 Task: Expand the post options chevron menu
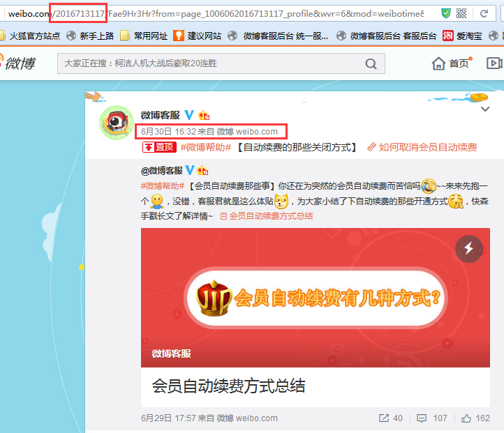(x=485, y=109)
